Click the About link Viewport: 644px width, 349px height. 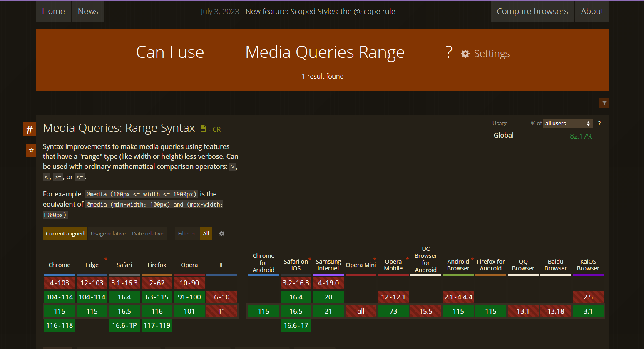(592, 11)
